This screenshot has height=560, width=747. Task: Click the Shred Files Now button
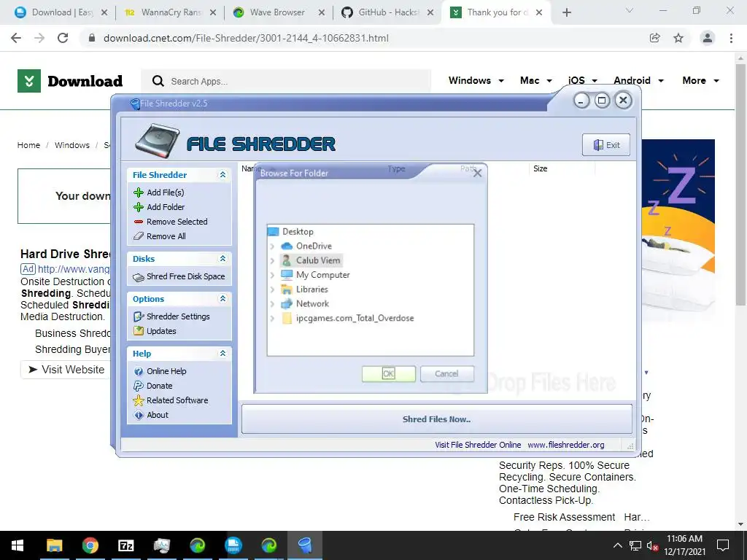(436, 419)
